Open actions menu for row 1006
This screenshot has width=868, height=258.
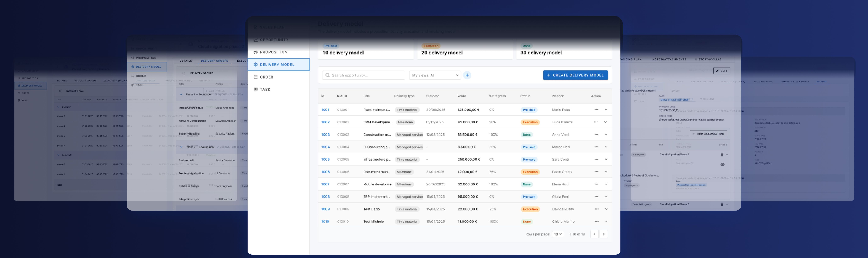coord(596,172)
